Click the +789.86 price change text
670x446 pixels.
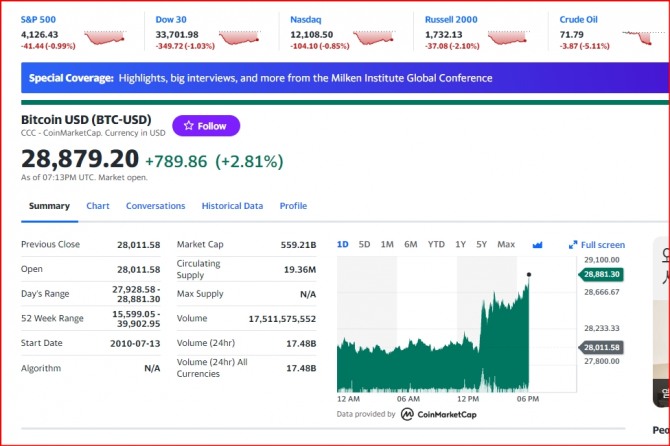point(176,161)
